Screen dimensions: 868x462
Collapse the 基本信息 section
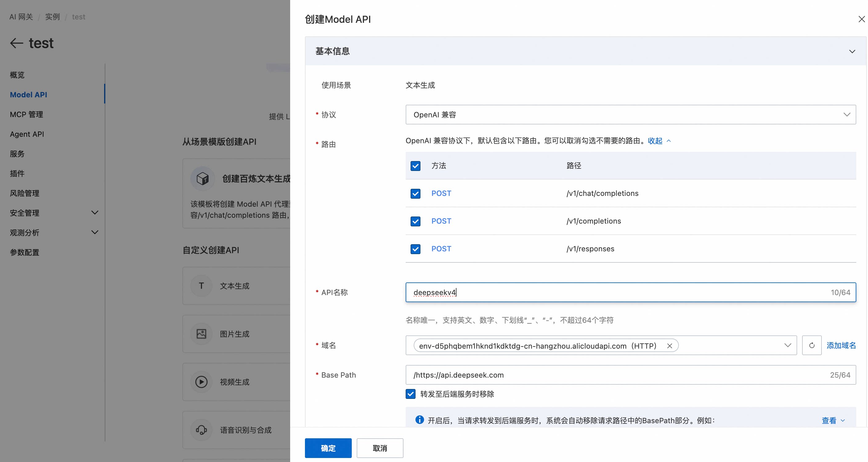point(852,51)
